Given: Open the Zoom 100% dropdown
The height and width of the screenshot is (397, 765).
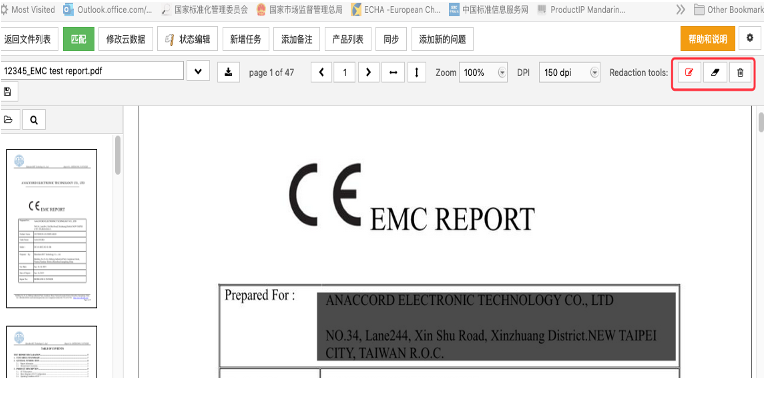Looking at the screenshot, I should 483,73.
